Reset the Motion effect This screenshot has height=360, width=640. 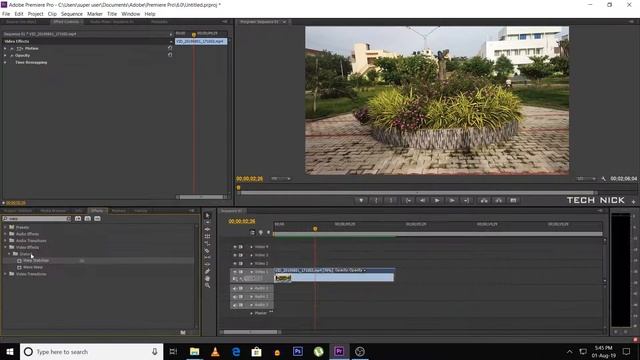point(170,48)
